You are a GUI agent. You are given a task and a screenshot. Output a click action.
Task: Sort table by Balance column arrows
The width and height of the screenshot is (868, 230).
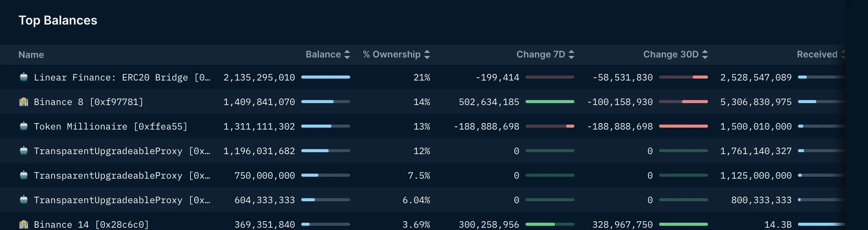[347, 54]
